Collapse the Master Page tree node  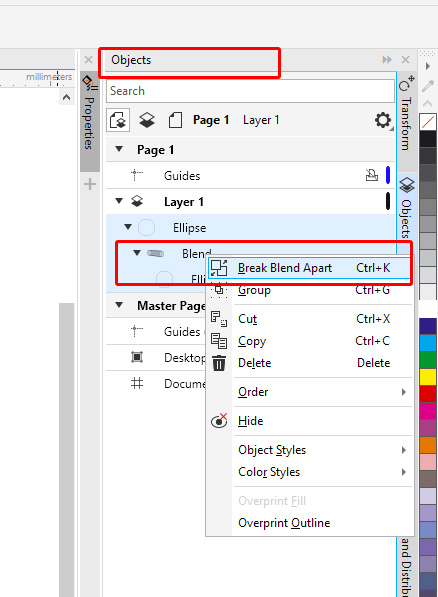(119, 305)
